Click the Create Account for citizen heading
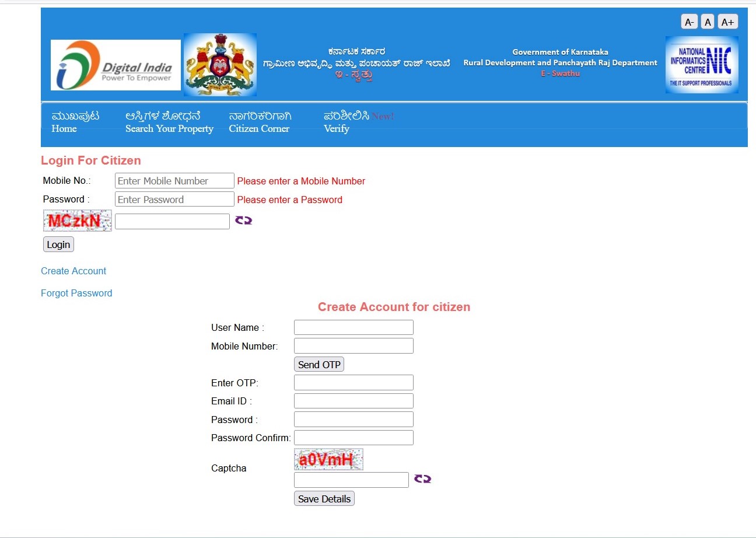 [394, 307]
